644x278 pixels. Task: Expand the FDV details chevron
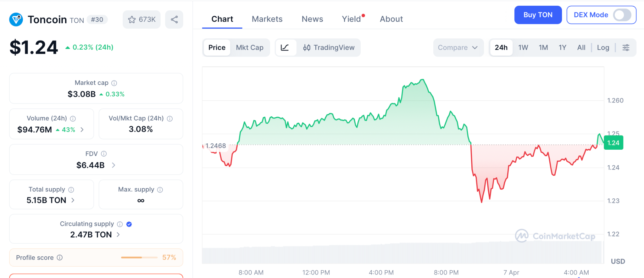click(114, 165)
